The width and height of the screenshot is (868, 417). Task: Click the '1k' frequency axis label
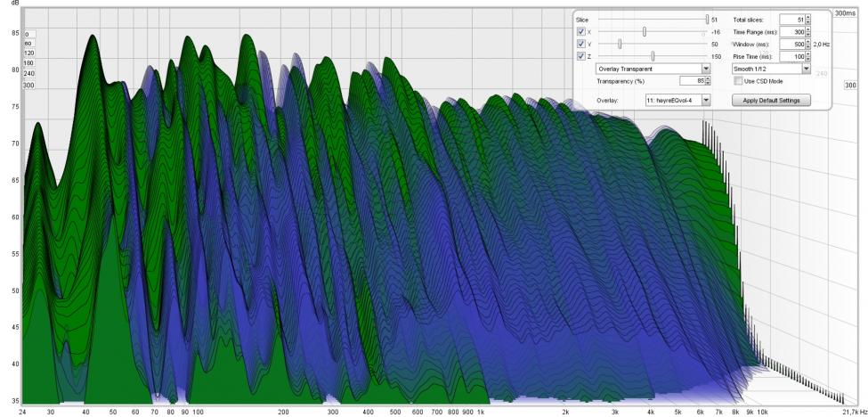[x=481, y=412]
